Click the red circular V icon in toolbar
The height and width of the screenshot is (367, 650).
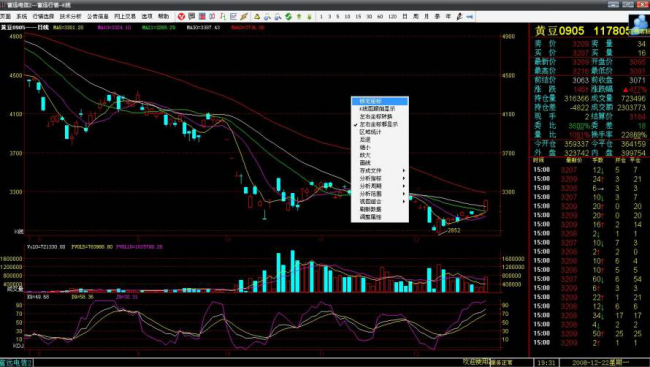point(181,17)
